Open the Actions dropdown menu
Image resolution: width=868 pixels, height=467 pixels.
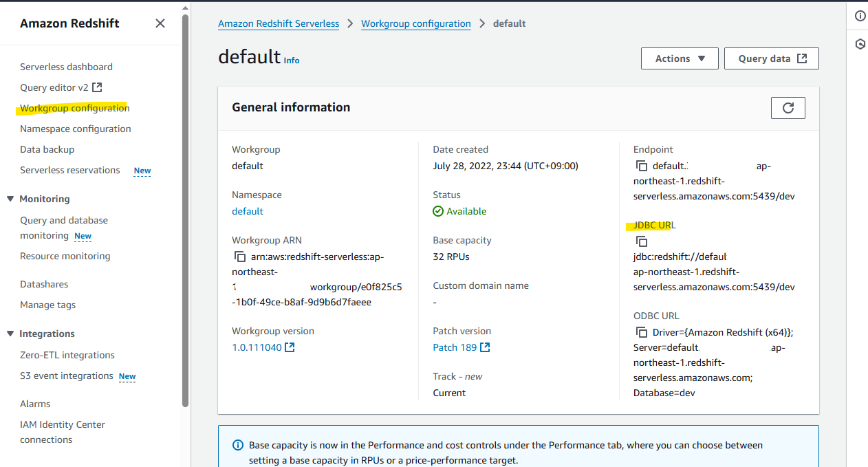(x=680, y=58)
